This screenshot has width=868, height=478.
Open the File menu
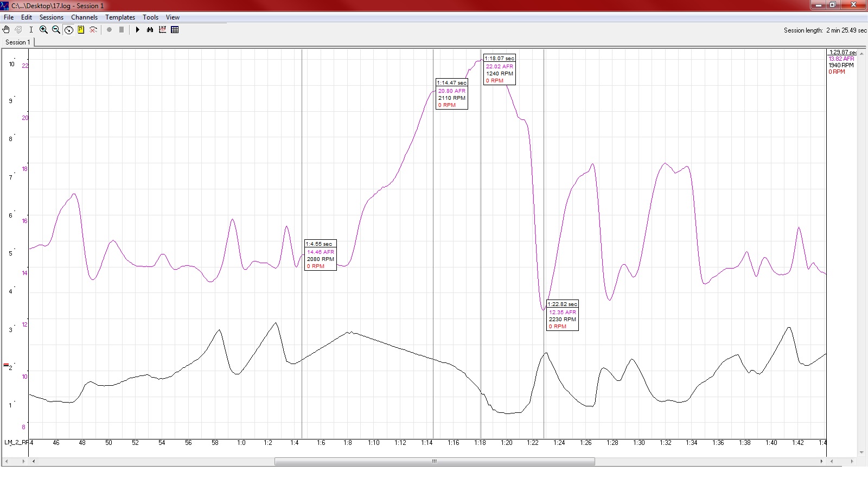click(x=9, y=17)
